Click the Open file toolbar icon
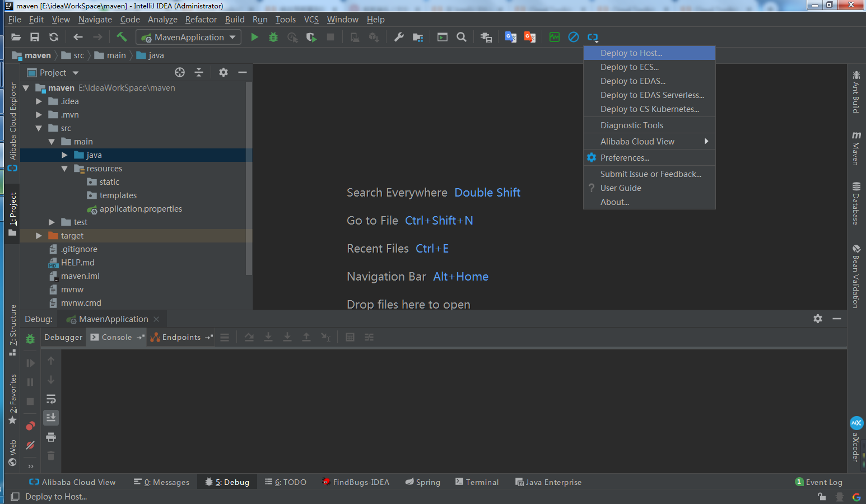 coord(16,37)
